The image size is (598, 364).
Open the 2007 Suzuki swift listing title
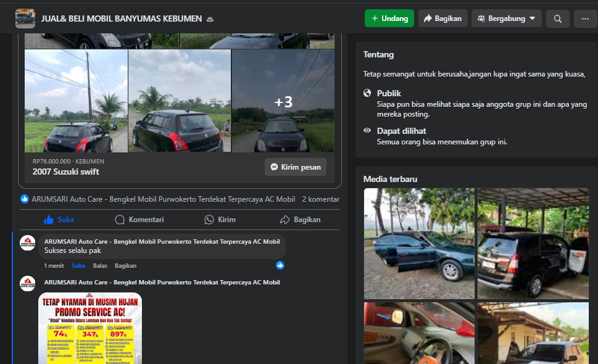tap(65, 172)
